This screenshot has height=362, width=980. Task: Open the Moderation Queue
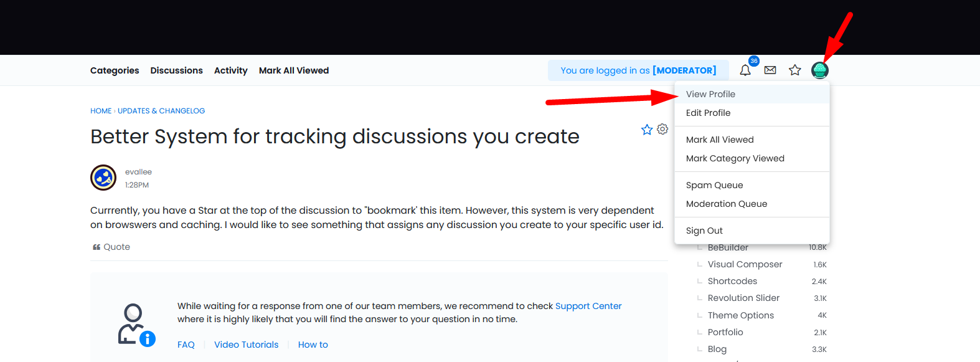[726, 204]
